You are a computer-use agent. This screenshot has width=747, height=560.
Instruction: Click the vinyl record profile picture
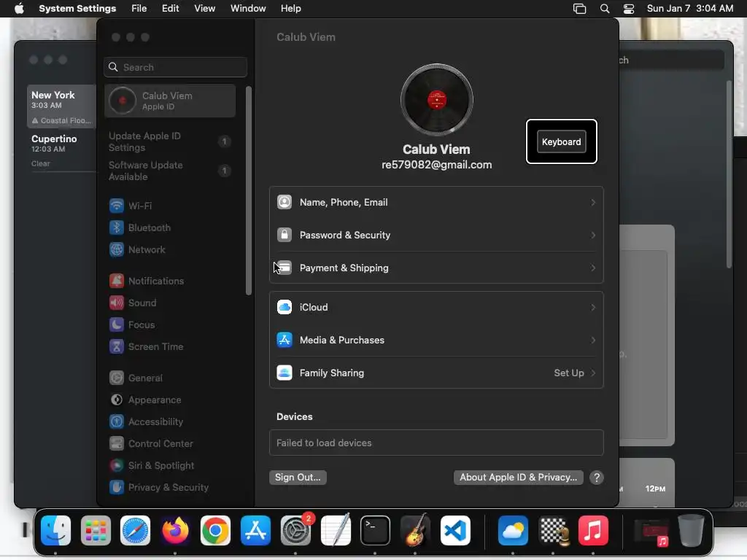click(x=436, y=100)
